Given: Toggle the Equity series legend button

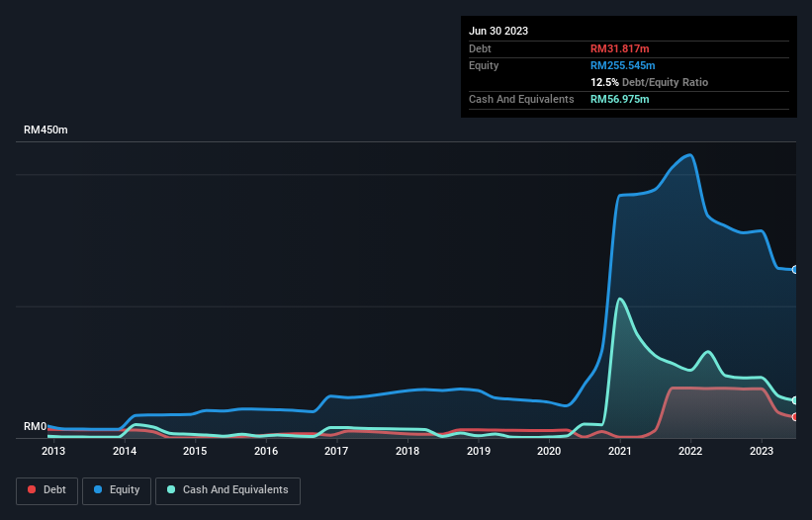Looking at the screenshot, I should [117, 490].
